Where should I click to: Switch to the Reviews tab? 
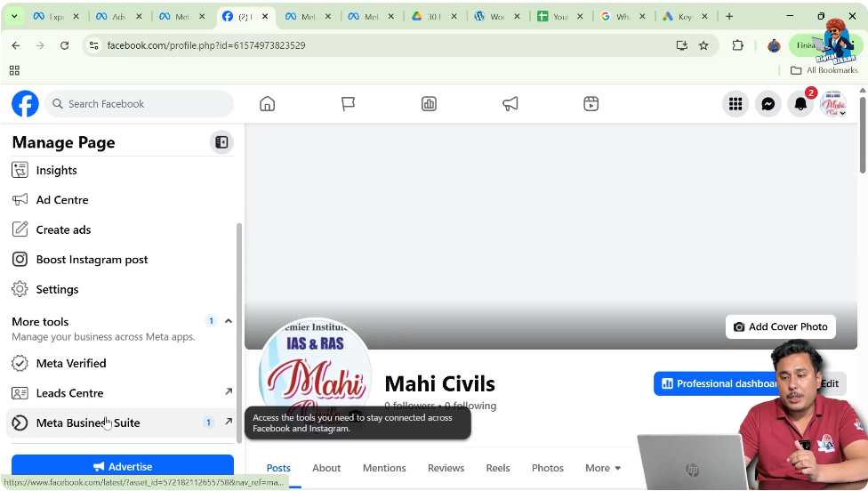pyautogui.click(x=446, y=468)
